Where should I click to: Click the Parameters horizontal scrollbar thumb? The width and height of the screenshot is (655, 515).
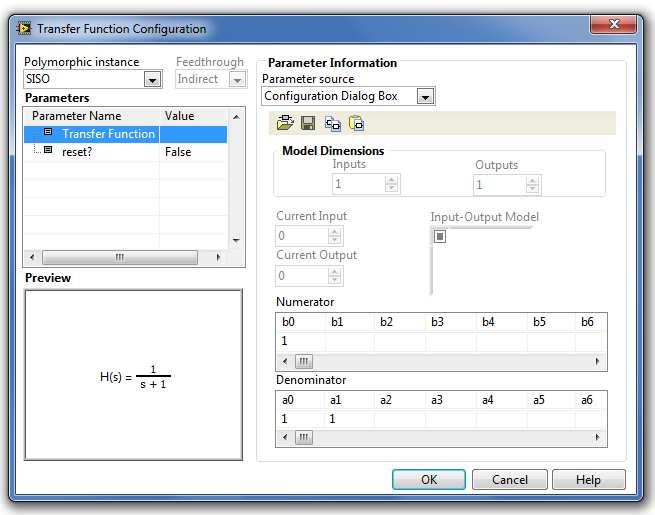pos(120,257)
